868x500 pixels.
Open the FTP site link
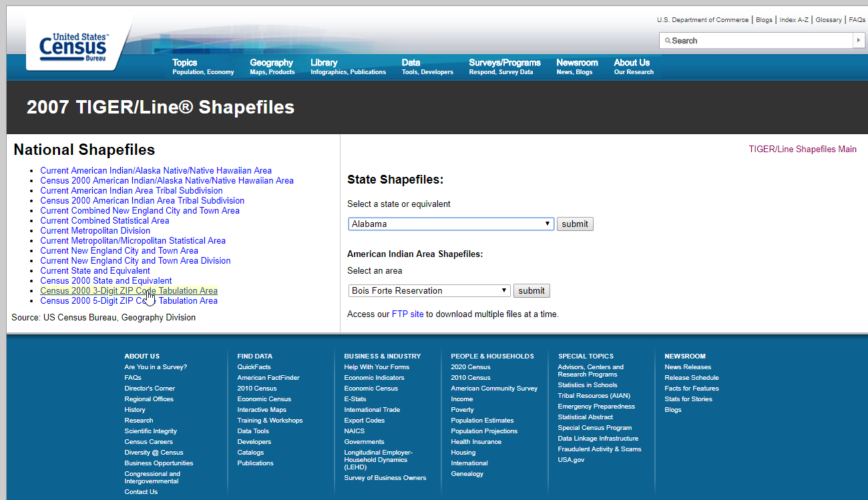(x=407, y=314)
